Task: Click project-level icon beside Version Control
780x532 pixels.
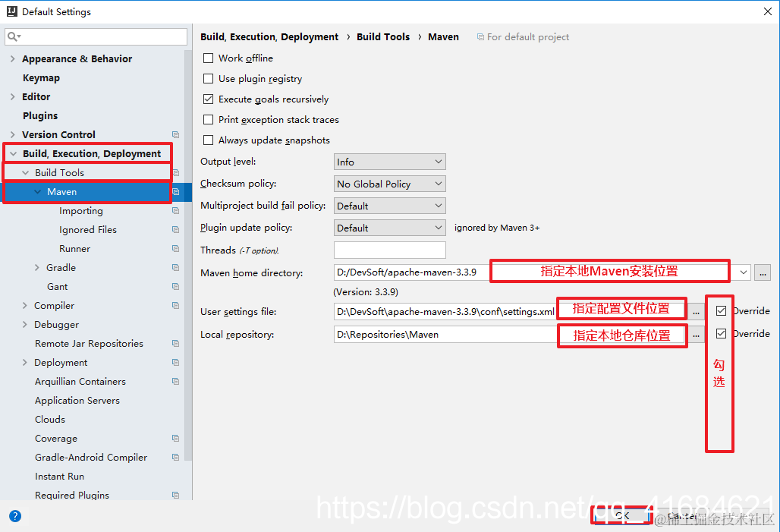Action: (175, 134)
